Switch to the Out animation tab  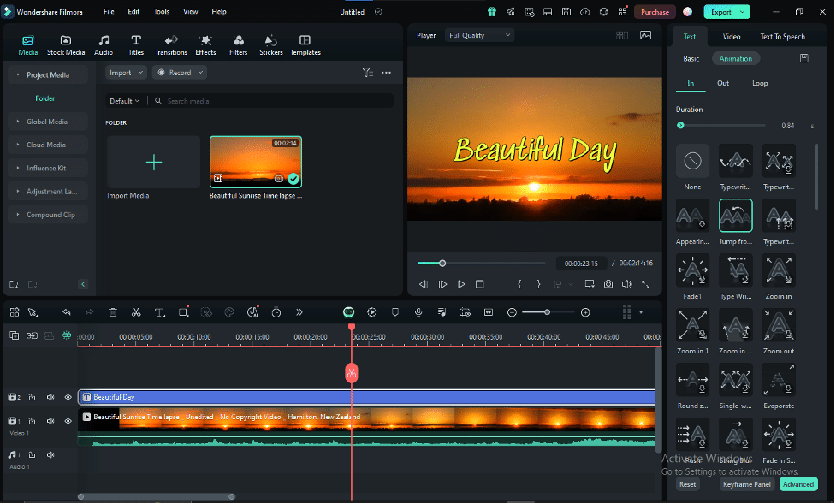[723, 83]
